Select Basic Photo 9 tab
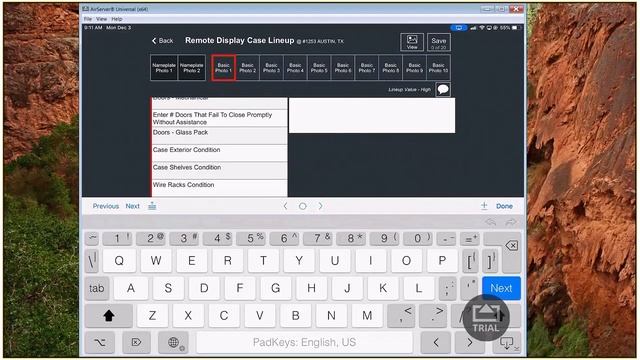Screen dimensions: 640x360 coord(415,68)
